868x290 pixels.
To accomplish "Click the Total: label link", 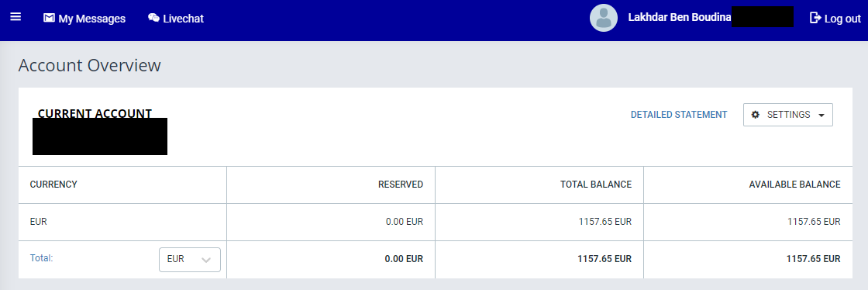I will 42,258.
